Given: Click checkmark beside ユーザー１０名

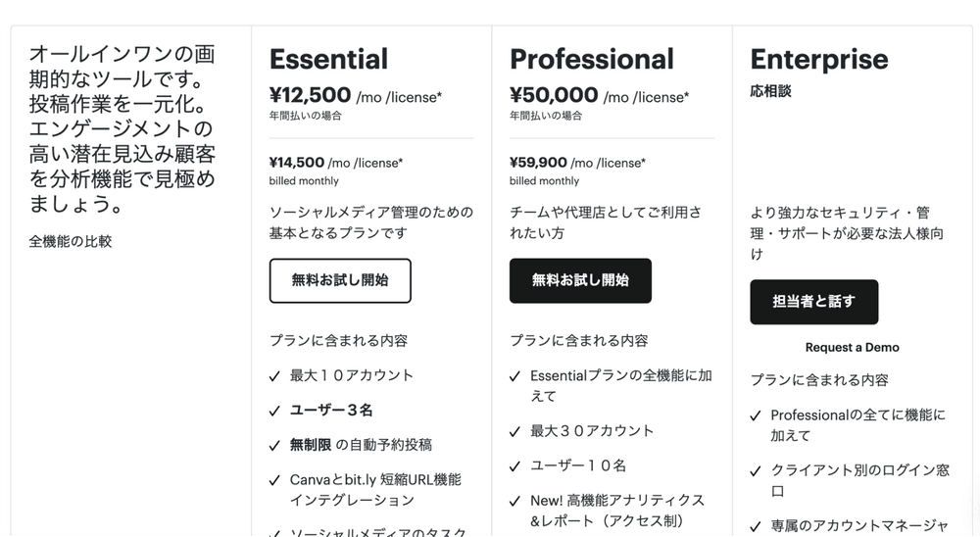Looking at the screenshot, I should pos(515,466).
